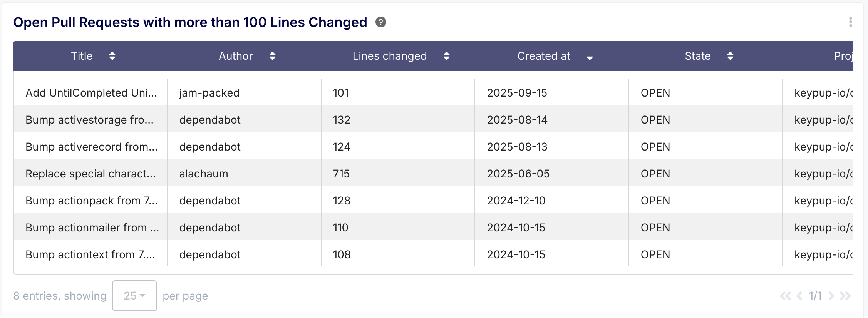868x318 pixels.
Task: Click the Replace special charact... row title
Action: (x=90, y=174)
